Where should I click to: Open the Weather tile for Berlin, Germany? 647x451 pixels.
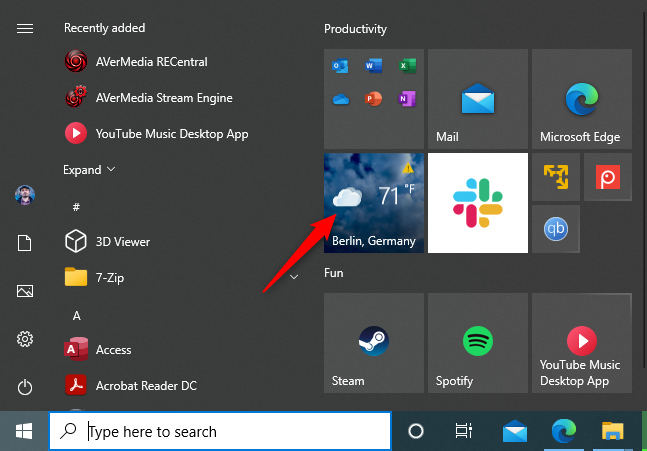374,203
